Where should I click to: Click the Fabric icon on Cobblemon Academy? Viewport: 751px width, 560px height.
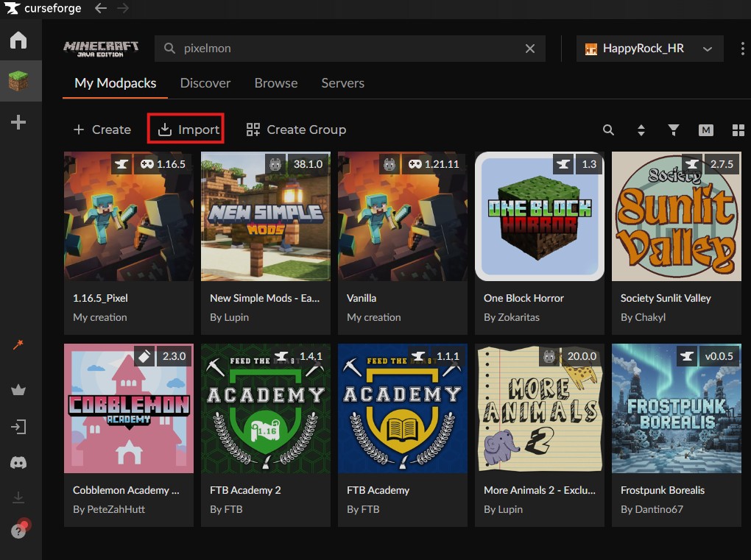coord(144,356)
